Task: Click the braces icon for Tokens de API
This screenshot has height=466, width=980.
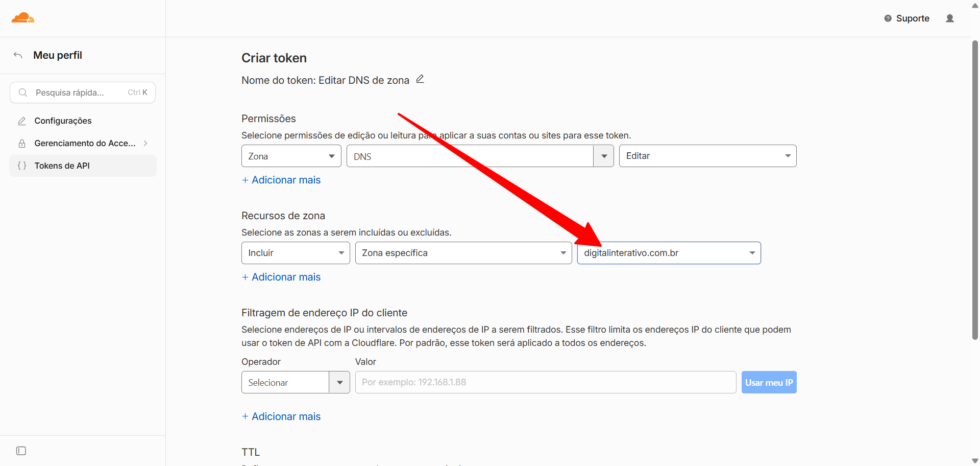Action: [22, 166]
